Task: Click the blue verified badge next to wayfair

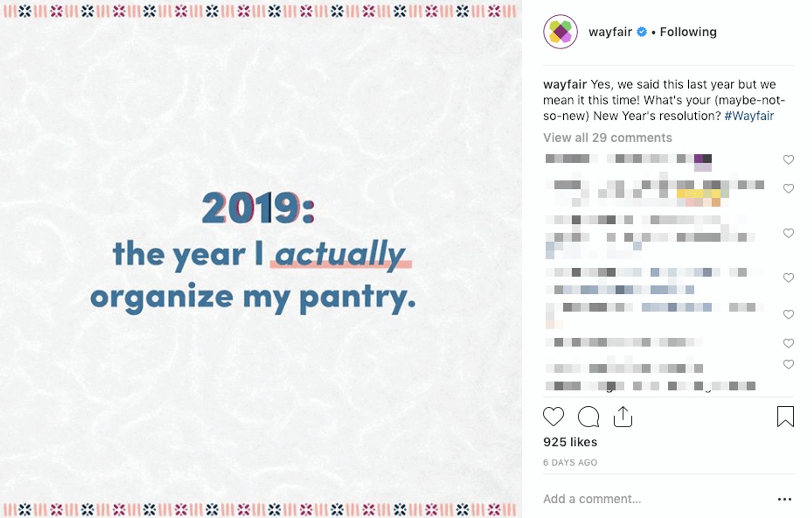Action: pos(640,31)
